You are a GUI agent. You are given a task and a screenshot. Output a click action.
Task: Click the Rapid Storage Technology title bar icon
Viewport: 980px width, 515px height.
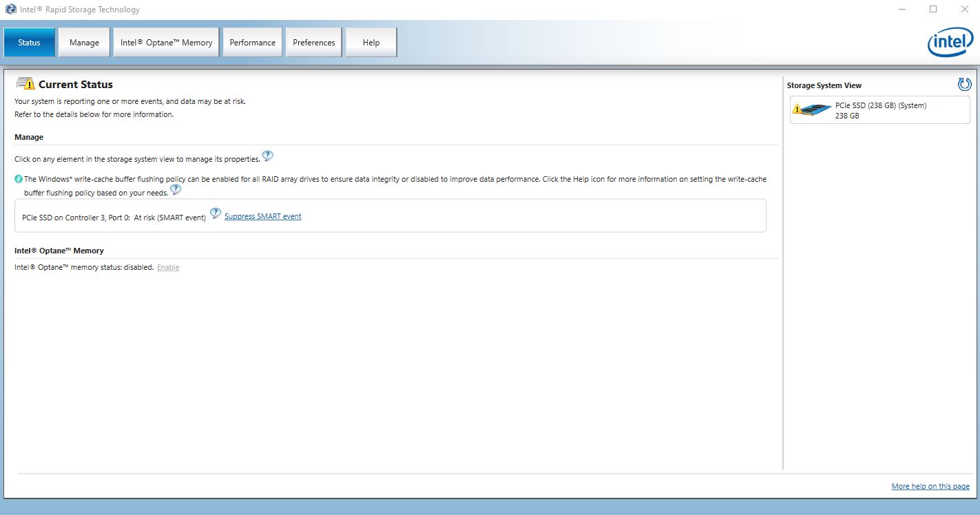11,10
